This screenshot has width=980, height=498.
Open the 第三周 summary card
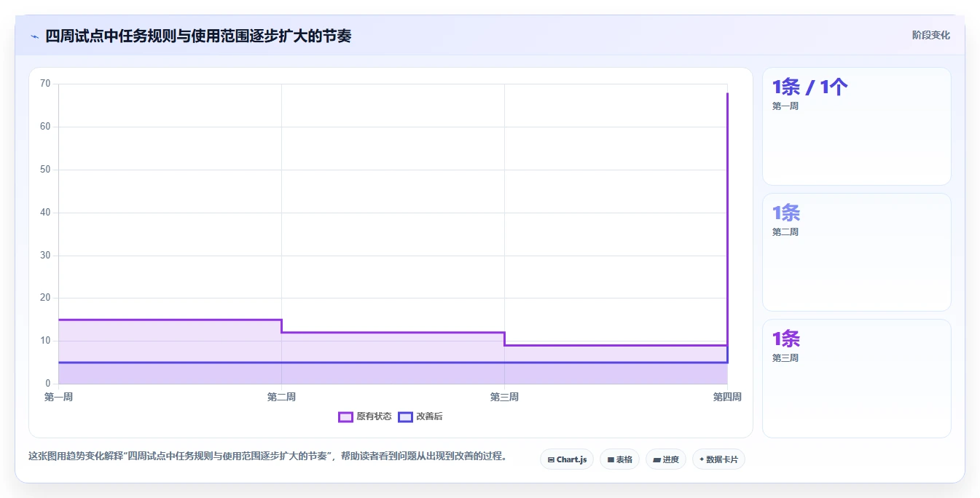856,379
